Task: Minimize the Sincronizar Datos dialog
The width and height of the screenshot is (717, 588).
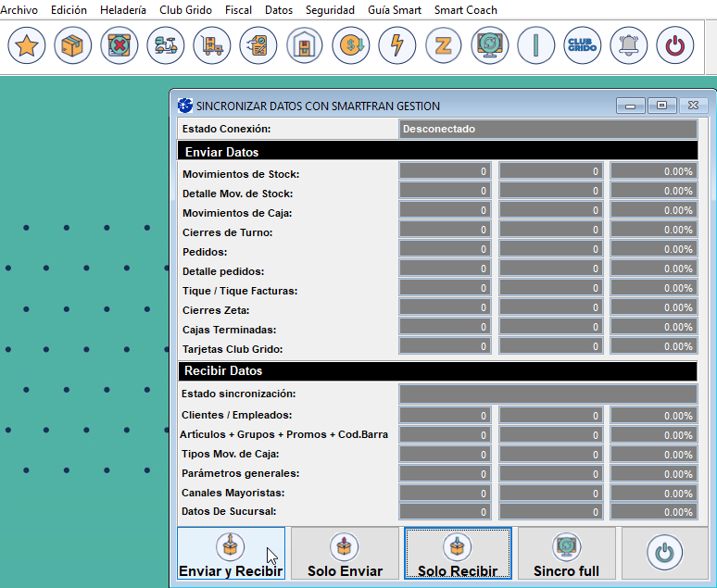Action: (x=631, y=106)
